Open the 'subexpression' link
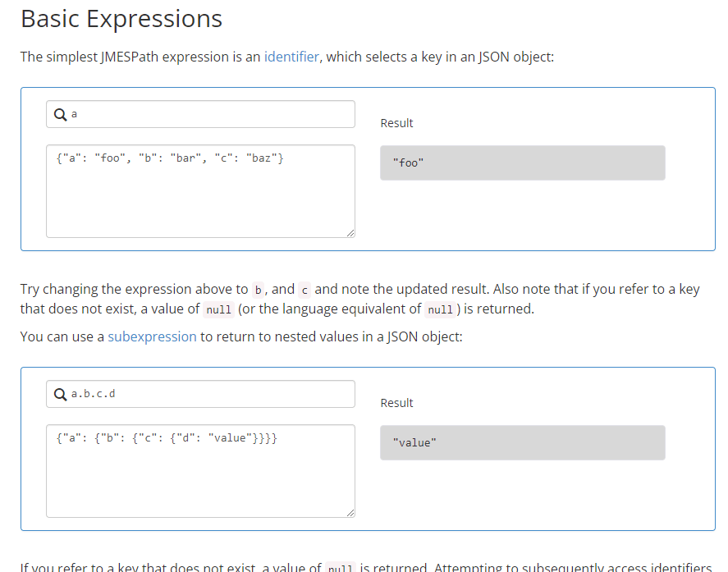 (x=153, y=336)
